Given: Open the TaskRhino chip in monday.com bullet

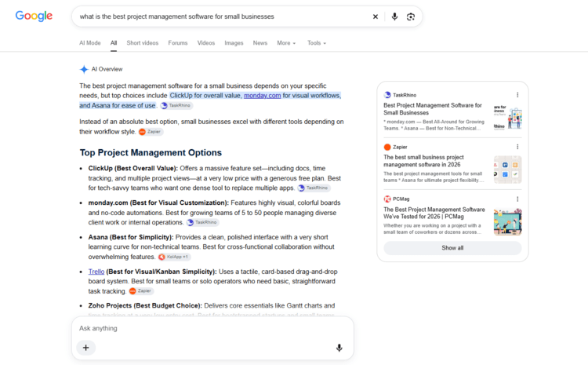Looking at the screenshot, I should (x=202, y=222).
